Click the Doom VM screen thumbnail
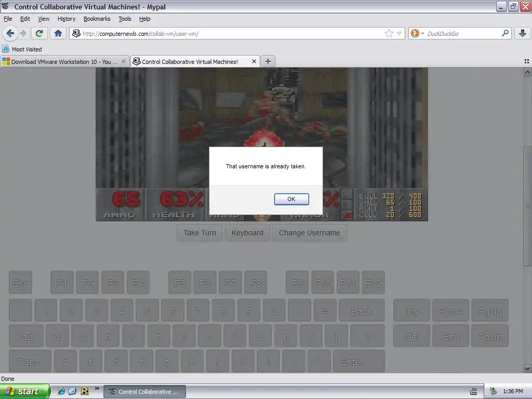The image size is (532, 399). [x=262, y=144]
